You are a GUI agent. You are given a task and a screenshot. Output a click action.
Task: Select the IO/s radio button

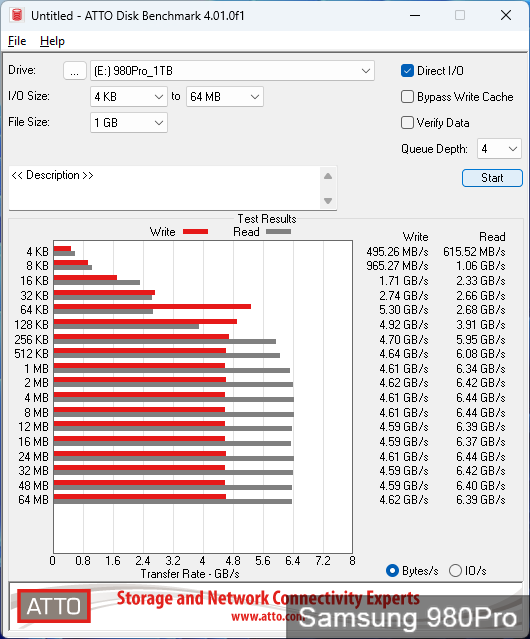(x=455, y=571)
